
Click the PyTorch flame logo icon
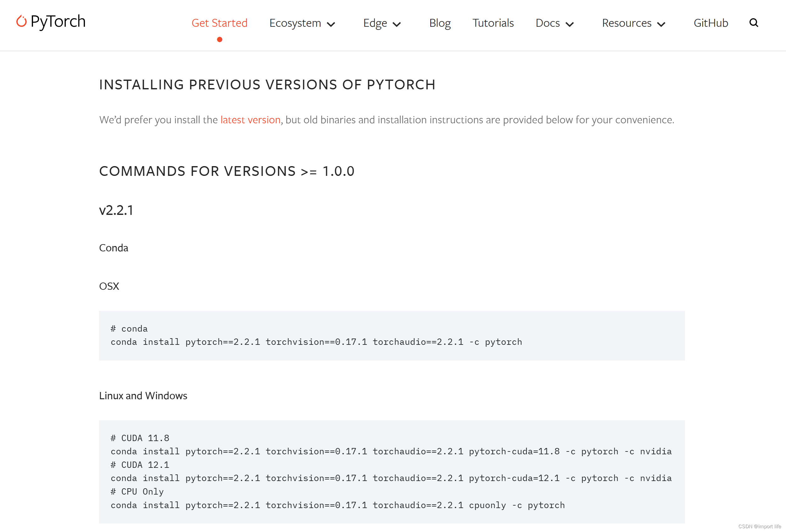pyautogui.click(x=21, y=21)
